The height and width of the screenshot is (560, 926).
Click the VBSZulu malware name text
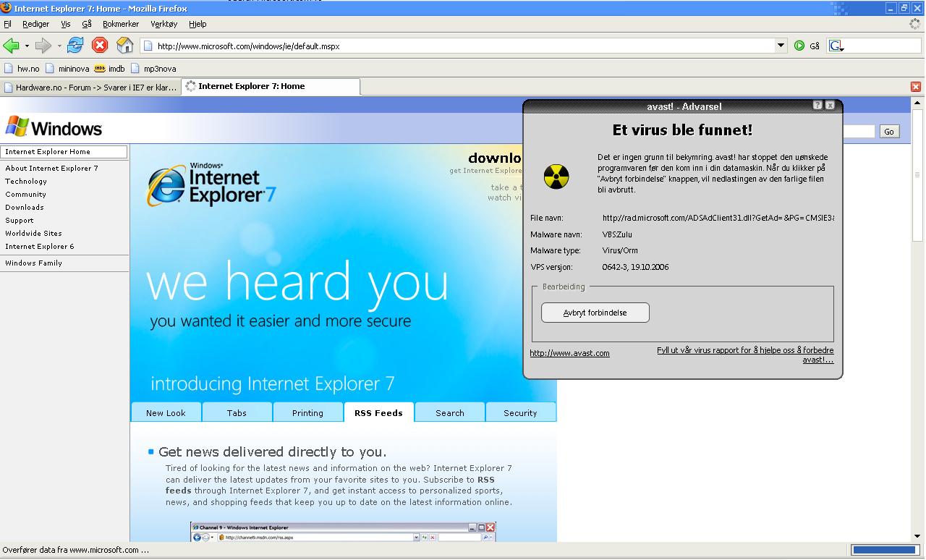tap(618, 234)
